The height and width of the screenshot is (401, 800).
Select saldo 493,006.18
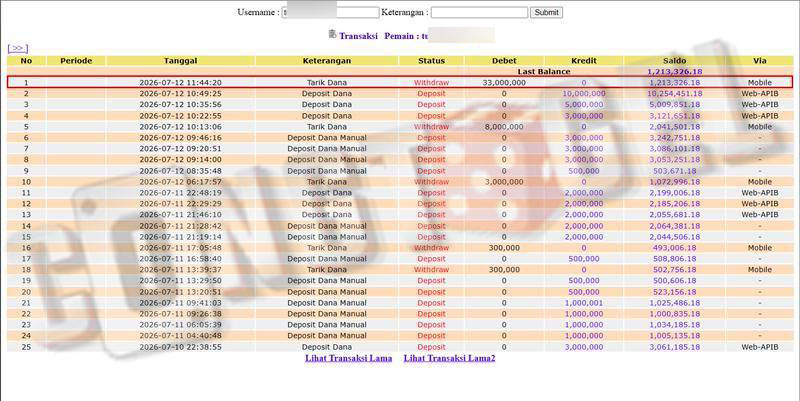coord(674,248)
